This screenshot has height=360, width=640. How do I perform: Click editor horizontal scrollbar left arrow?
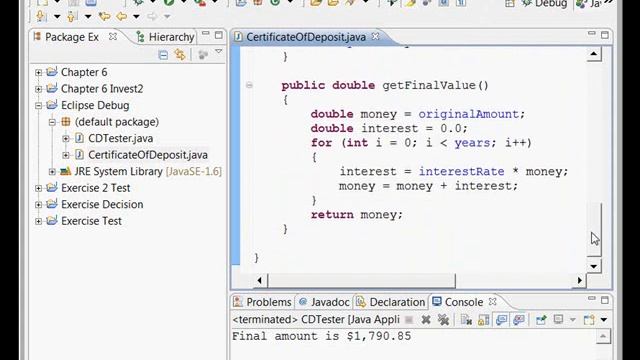click(260, 280)
